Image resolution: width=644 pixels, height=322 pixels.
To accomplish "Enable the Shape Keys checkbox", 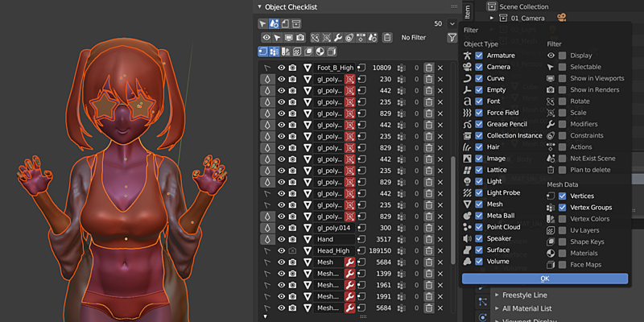I will pos(562,242).
